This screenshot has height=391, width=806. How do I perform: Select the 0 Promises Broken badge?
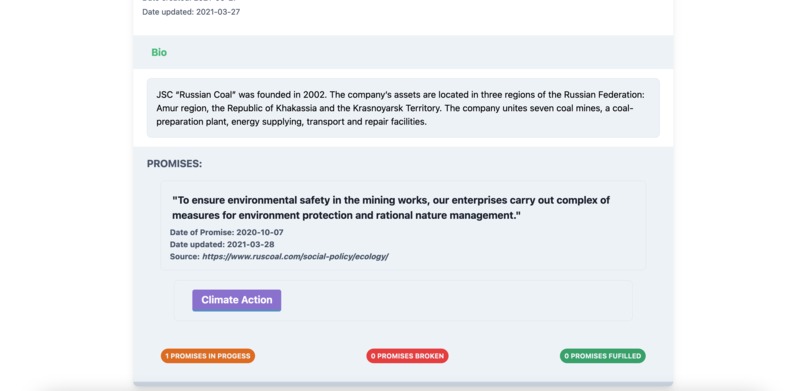[407, 356]
